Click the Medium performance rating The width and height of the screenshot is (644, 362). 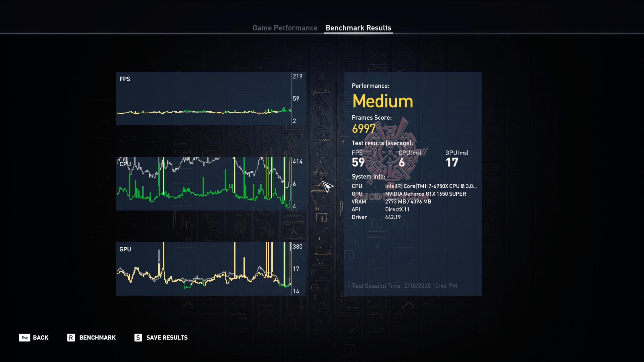[x=382, y=101]
